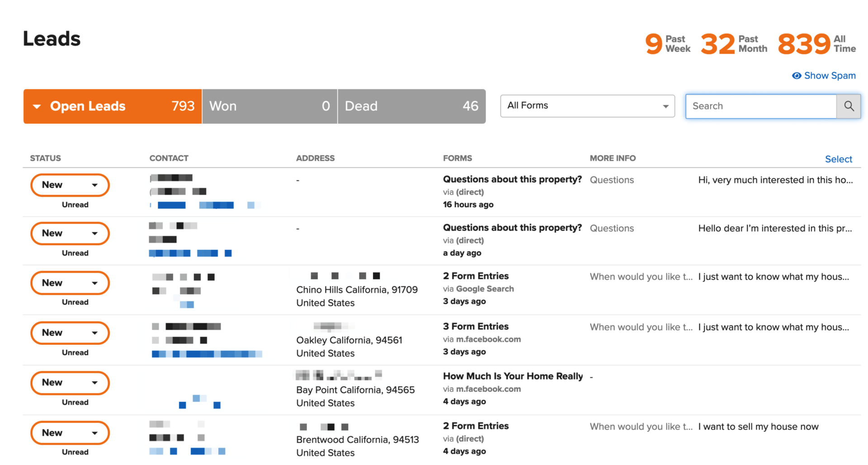Change status of the Oakley lead

pyautogui.click(x=70, y=333)
